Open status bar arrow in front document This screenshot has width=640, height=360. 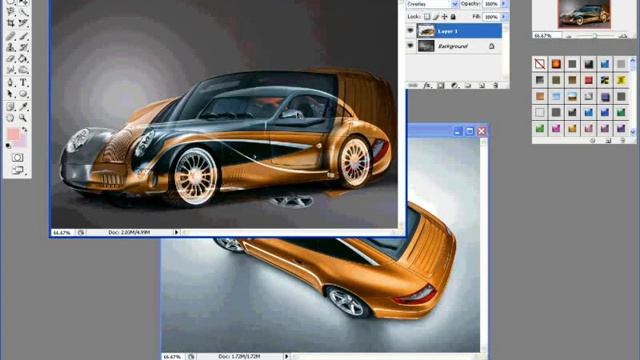[x=176, y=232]
